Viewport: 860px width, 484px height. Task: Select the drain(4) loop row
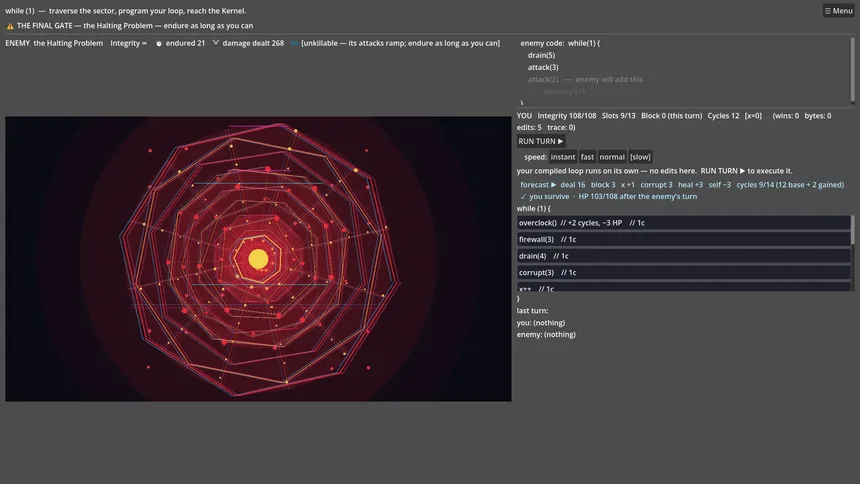[x=683, y=256]
